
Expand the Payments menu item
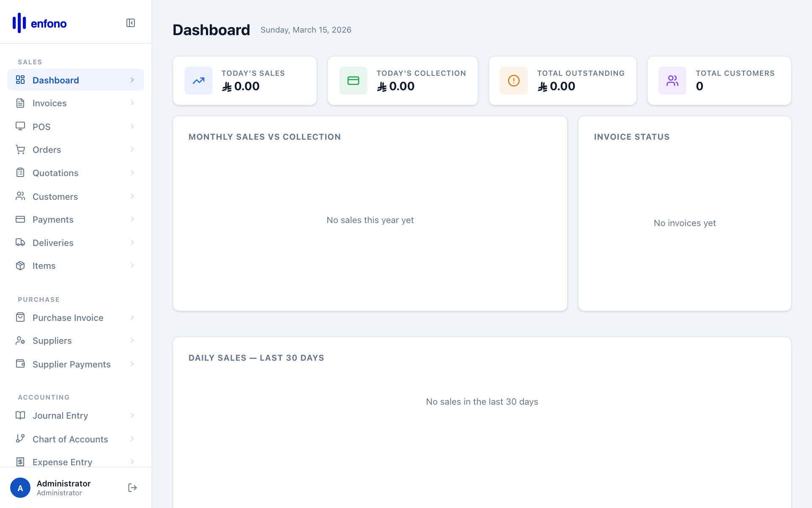point(132,219)
